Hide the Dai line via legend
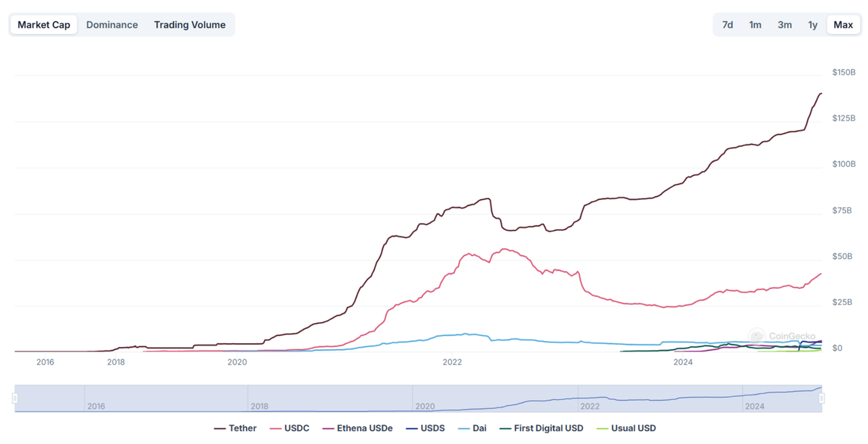Screen dimensions: 868x444 point(472,428)
